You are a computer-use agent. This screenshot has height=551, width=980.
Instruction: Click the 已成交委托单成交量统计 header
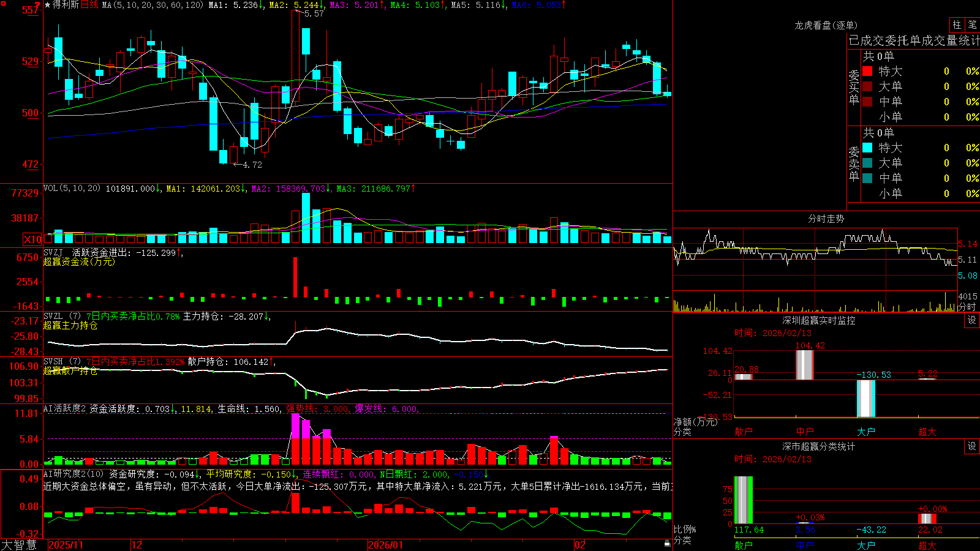tap(914, 40)
